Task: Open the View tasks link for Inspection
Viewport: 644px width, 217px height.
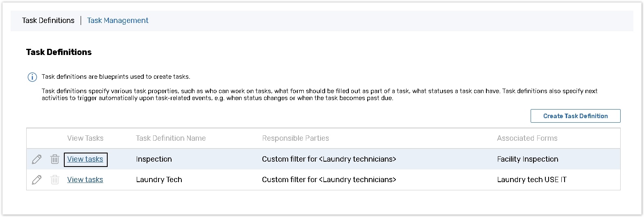Action: coord(85,159)
